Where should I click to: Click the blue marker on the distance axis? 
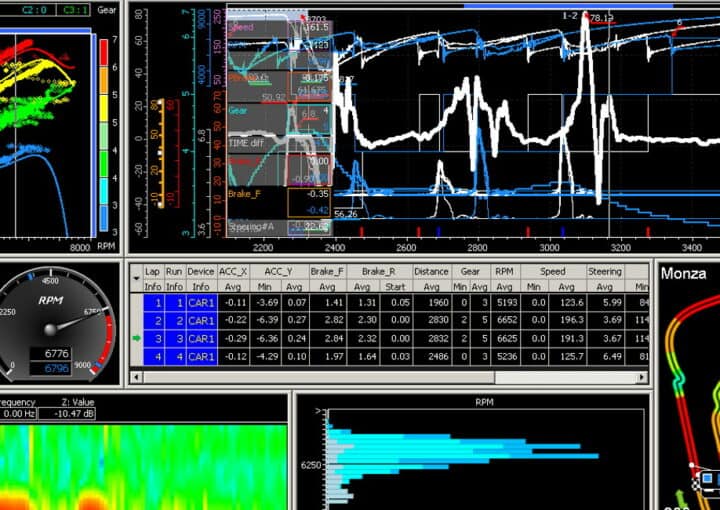[437, 231]
